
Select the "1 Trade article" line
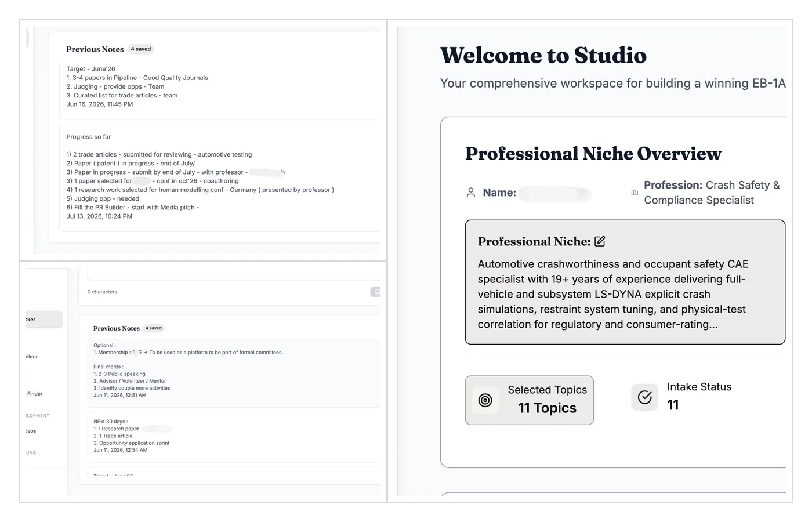[x=113, y=436]
